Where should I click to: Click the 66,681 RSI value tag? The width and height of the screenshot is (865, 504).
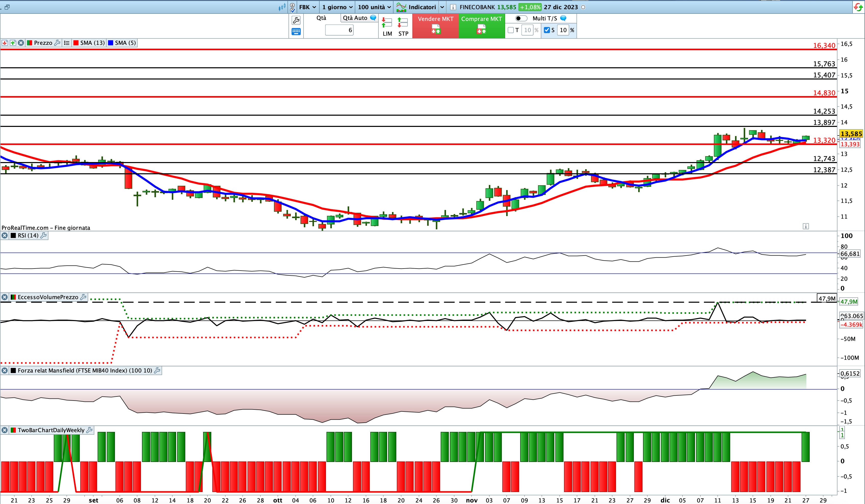click(x=850, y=254)
